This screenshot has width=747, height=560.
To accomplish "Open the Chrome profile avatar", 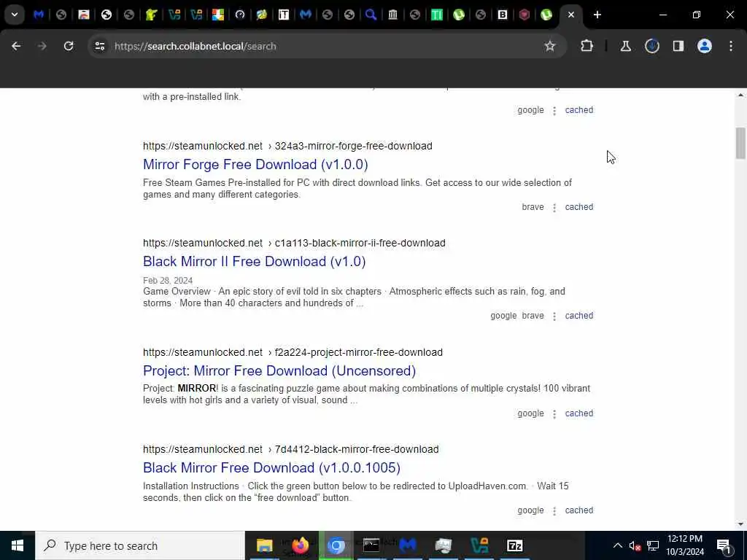I will point(704,46).
